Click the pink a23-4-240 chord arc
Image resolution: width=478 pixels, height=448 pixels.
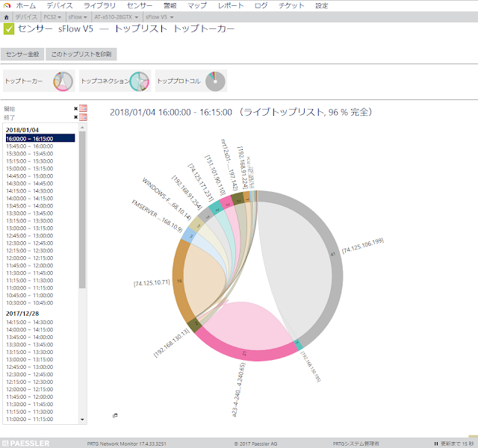click(246, 353)
